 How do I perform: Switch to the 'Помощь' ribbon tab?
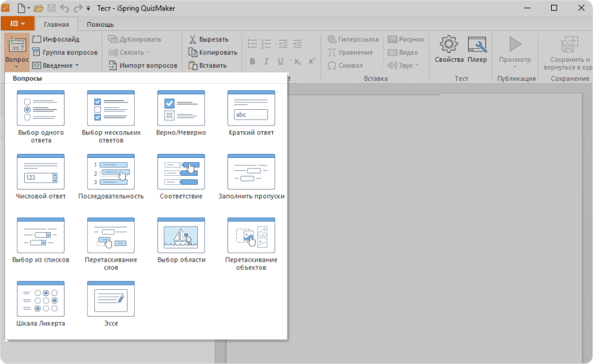100,25
